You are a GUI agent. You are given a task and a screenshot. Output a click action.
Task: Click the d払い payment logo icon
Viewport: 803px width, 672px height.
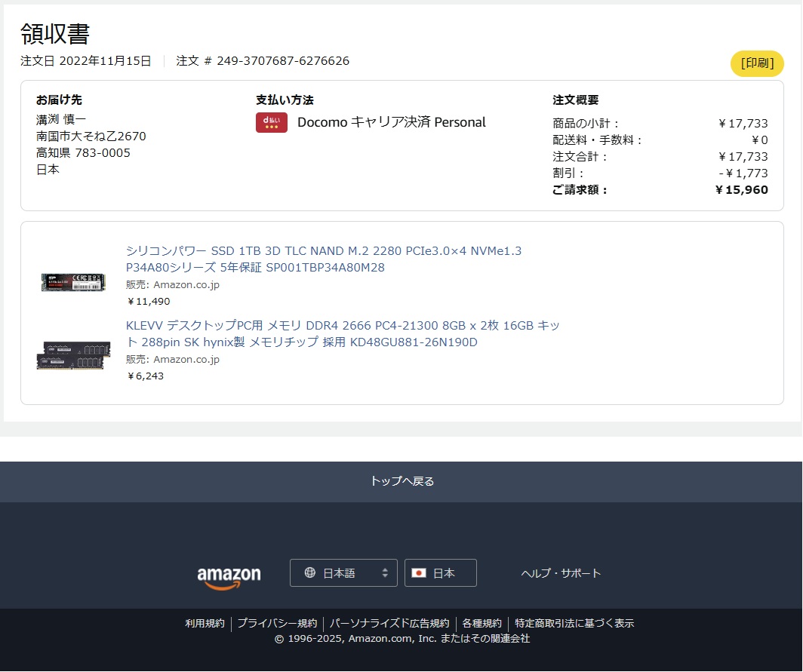[x=271, y=122]
